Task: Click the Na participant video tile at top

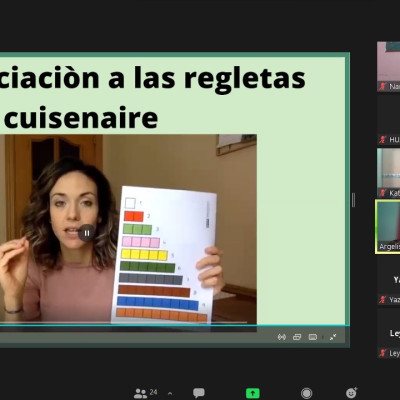Action: pos(389,66)
